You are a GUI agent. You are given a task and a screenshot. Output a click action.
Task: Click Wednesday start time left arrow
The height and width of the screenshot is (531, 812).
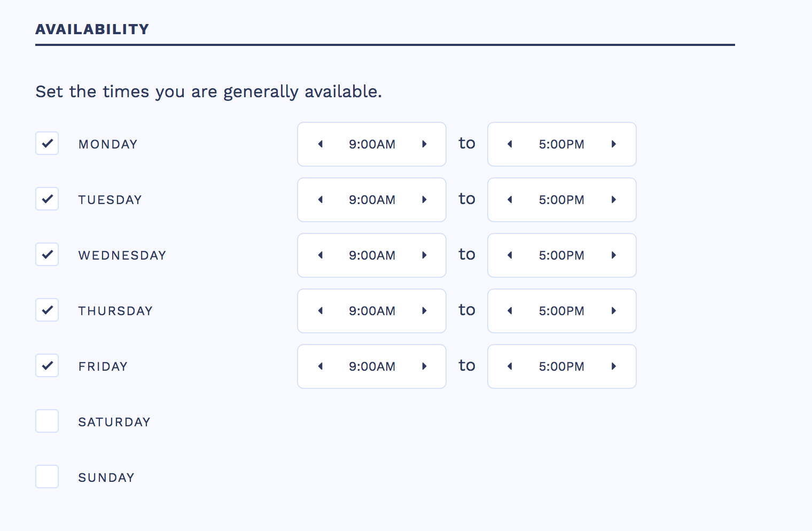tap(321, 255)
